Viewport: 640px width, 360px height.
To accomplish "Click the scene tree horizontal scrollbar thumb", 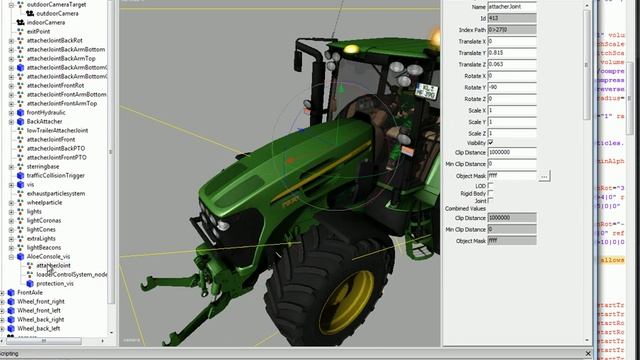I will (44, 340).
